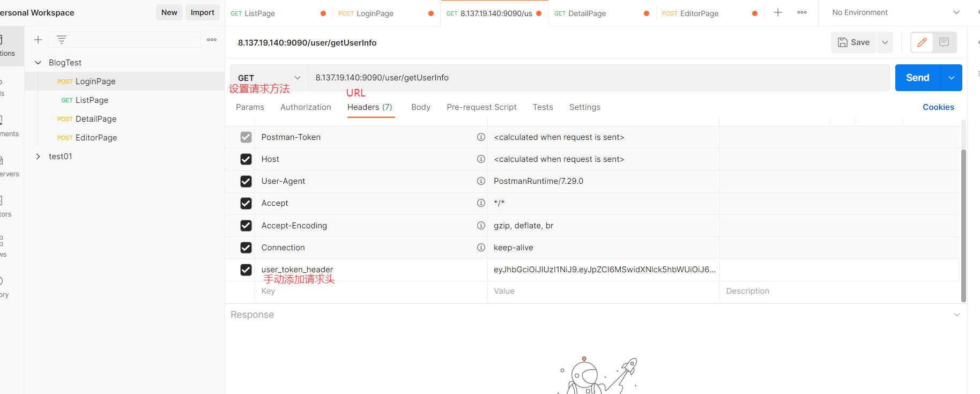This screenshot has width=980, height=394.
Task: Open the Authorization tab
Action: coord(306,107)
